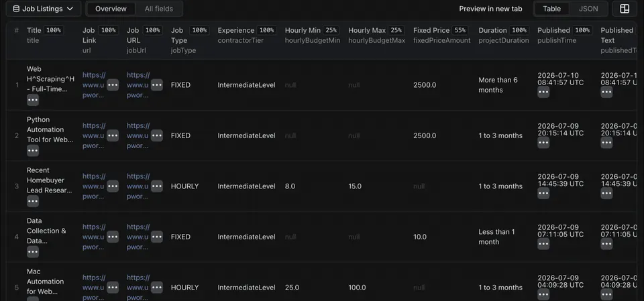Click Preview in new tab
Image resolution: width=644 pixels, height=301 pixels.
coord(490,9)
